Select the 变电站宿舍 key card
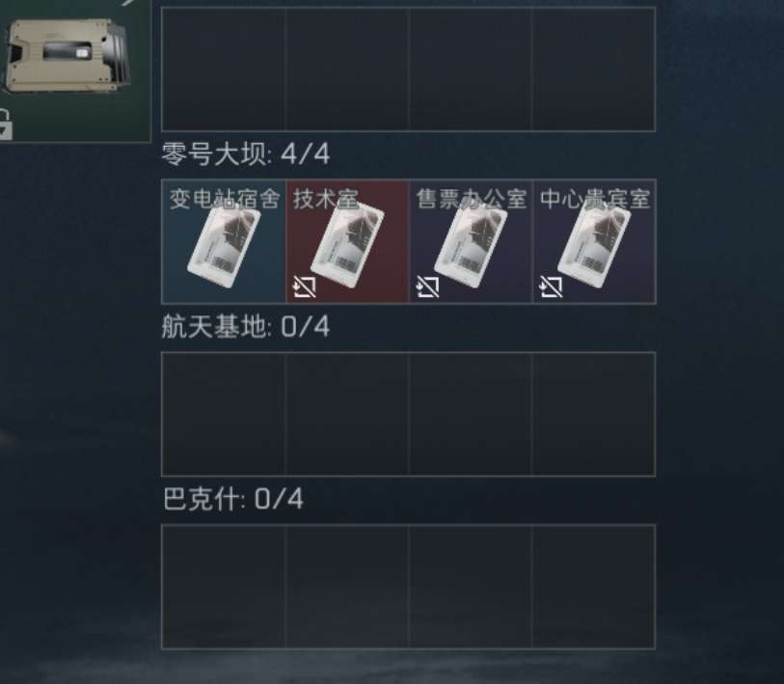 pyautogui.click(x=224, y=241)
